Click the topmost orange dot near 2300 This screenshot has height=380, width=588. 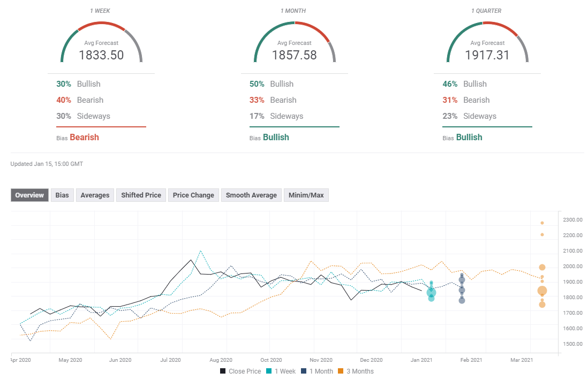(542, 223)
